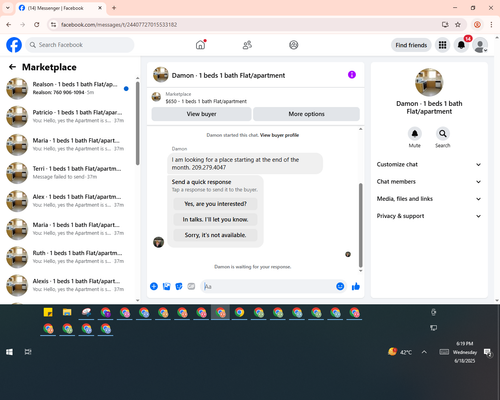Search in conversation via magnifier icon
This screenshot has height=400, width=500.
[x=443, y=134]
